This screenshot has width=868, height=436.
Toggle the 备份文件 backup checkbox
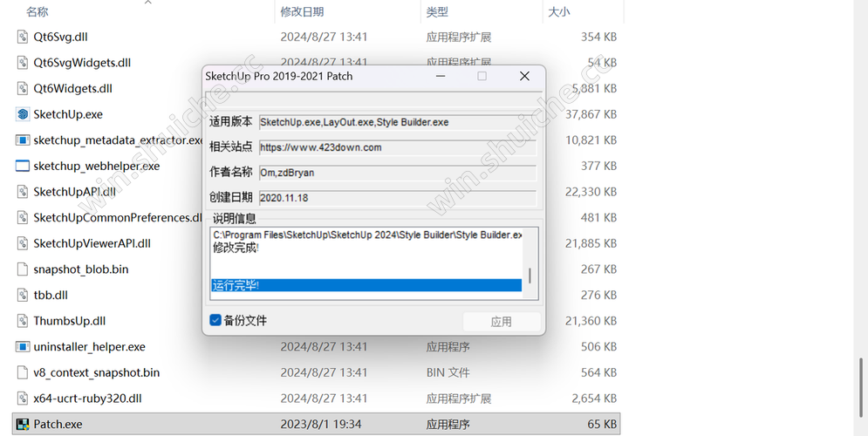[x=215, y=321]
